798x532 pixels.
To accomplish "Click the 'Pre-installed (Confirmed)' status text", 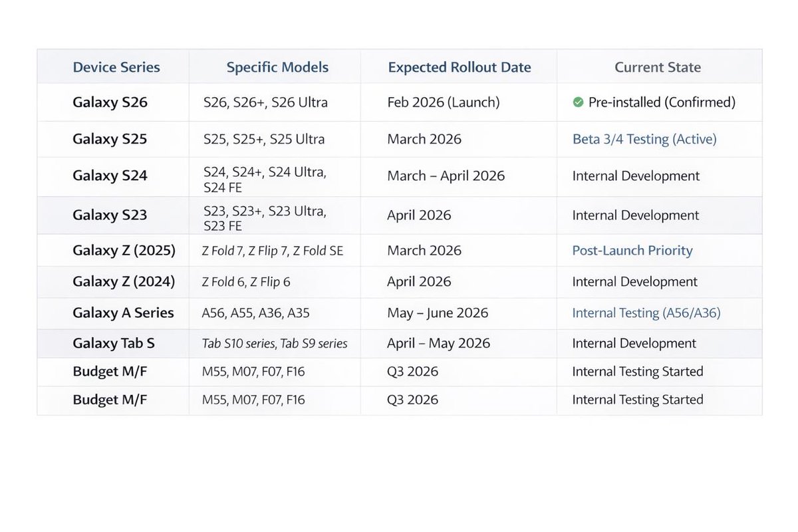I will [x=662, y=102].
